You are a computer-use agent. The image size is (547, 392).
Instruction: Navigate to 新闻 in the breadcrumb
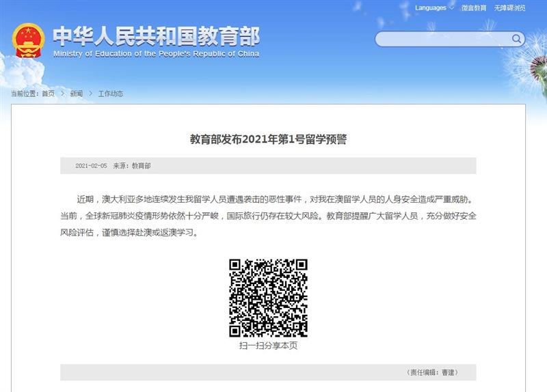pyautogui.click(x=76, y=94)
